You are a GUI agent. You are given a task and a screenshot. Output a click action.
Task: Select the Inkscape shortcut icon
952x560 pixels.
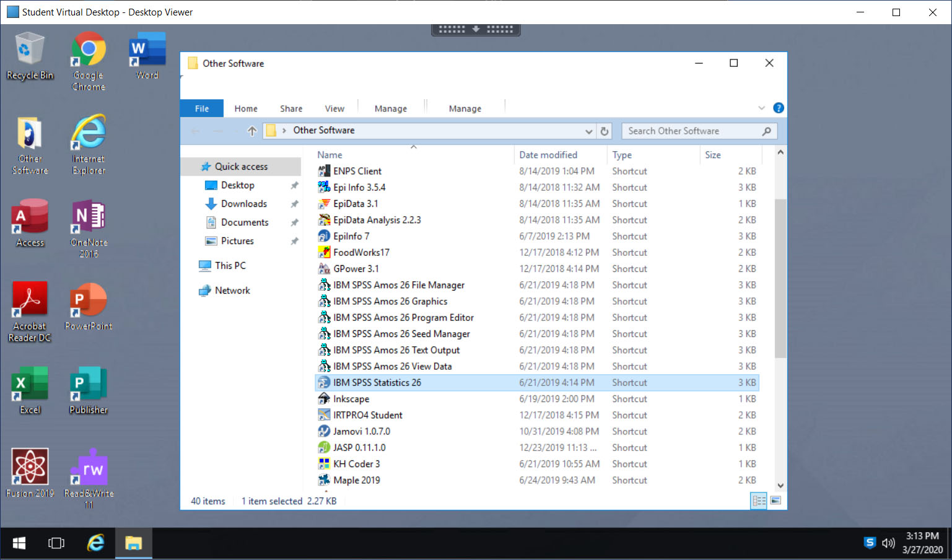point(324,399)
